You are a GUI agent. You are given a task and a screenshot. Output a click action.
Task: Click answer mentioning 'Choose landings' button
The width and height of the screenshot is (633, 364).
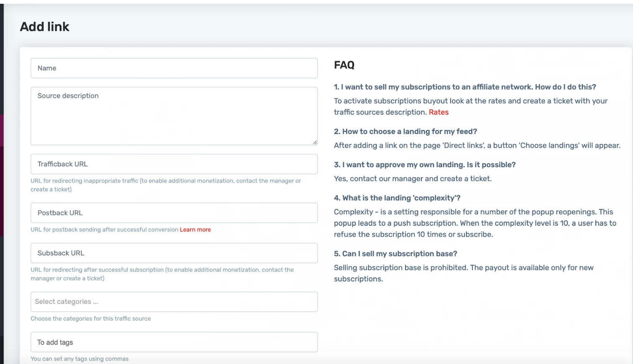(477, 145)
